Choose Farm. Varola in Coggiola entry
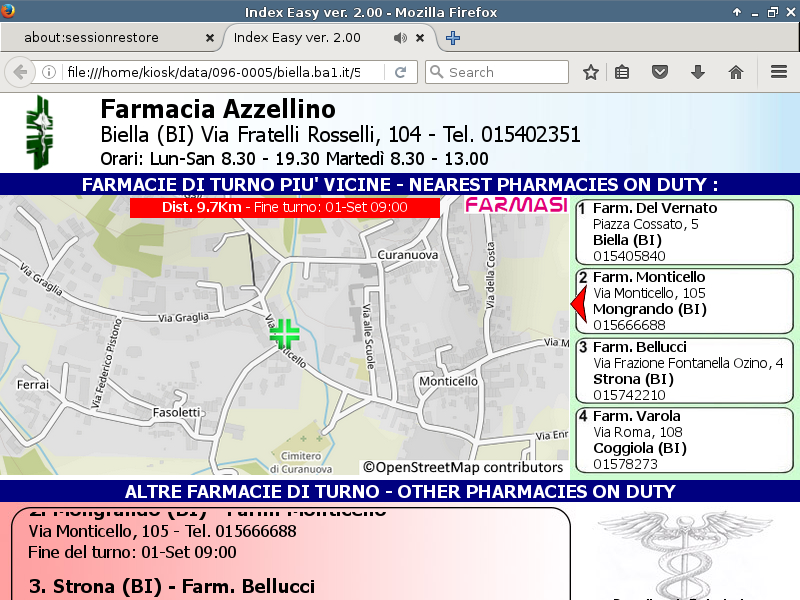Image resolution: width=800 pixels, height=600 pixels. (x=684, y=439)
